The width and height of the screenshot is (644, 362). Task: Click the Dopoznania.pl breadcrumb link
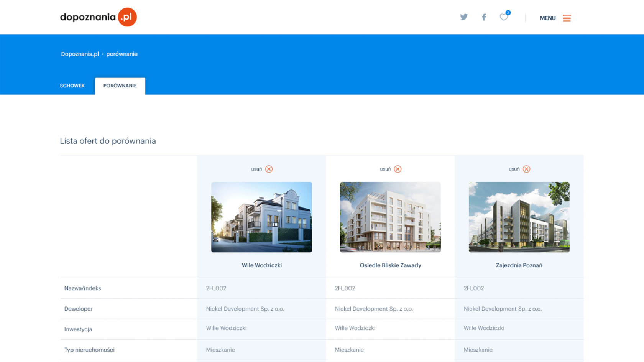point(80,54)
